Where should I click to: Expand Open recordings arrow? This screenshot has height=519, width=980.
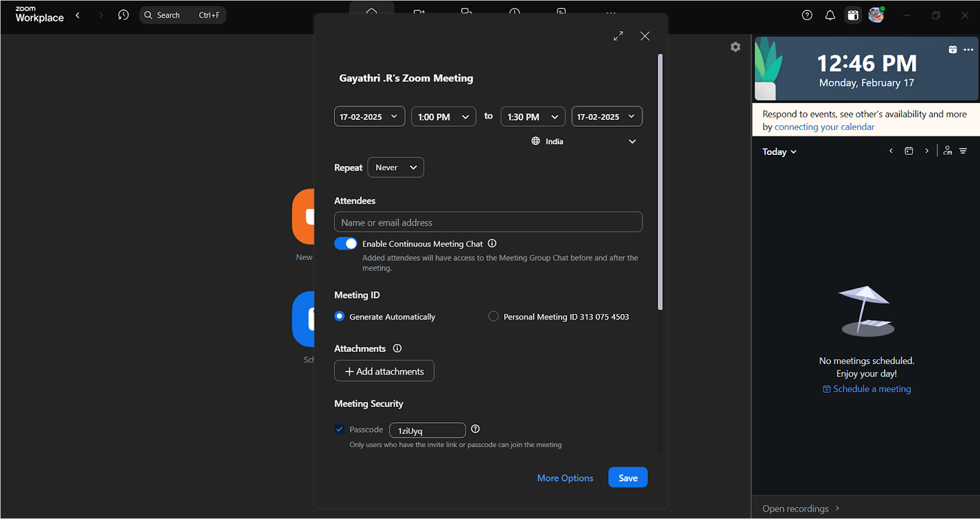click(837, 509)
